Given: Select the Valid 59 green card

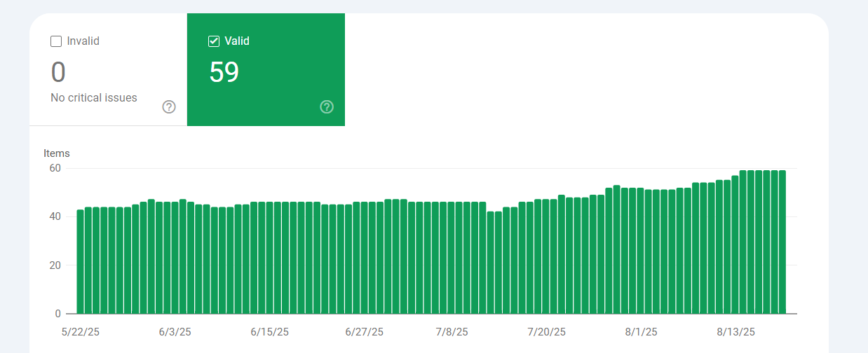Looking at the screenshot, I should [266, 69].
